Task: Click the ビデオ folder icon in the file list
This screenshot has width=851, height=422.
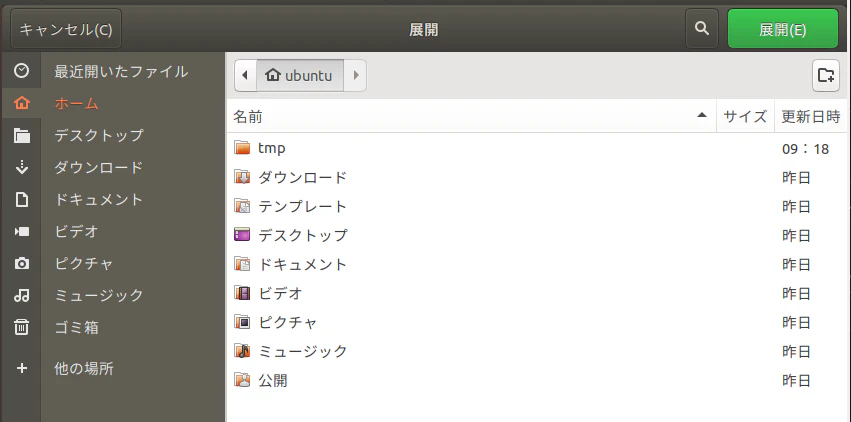Action: click(242, 293)
